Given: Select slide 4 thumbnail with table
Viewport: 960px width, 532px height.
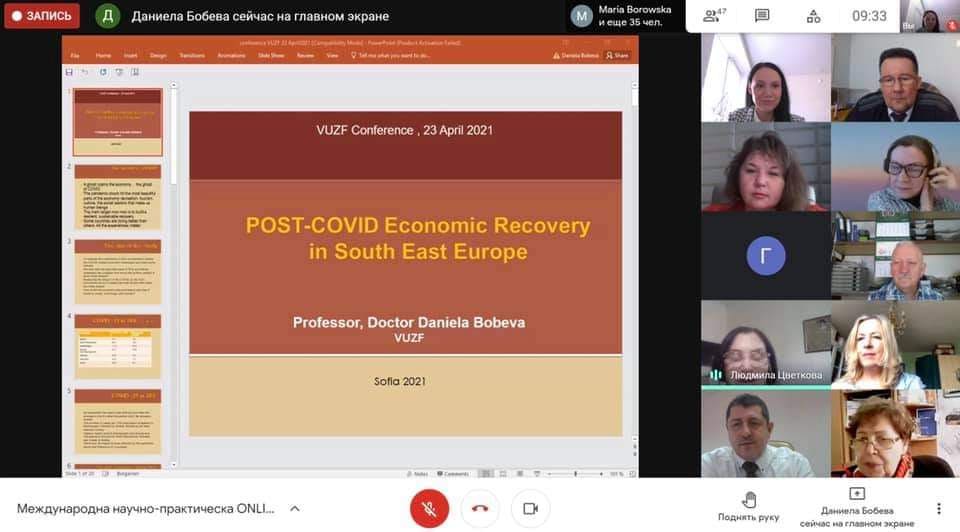Looking at the screenshot, I should pos(118,347).
